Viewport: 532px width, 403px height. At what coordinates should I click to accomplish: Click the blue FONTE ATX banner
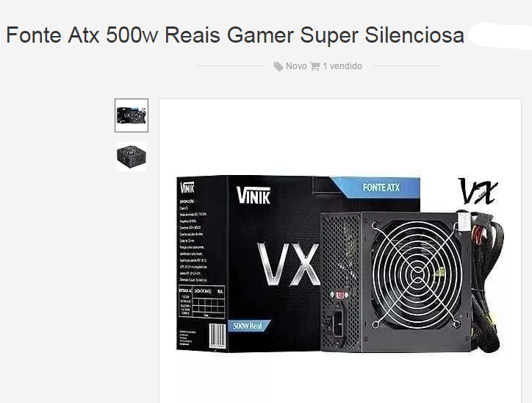(377, 188)
